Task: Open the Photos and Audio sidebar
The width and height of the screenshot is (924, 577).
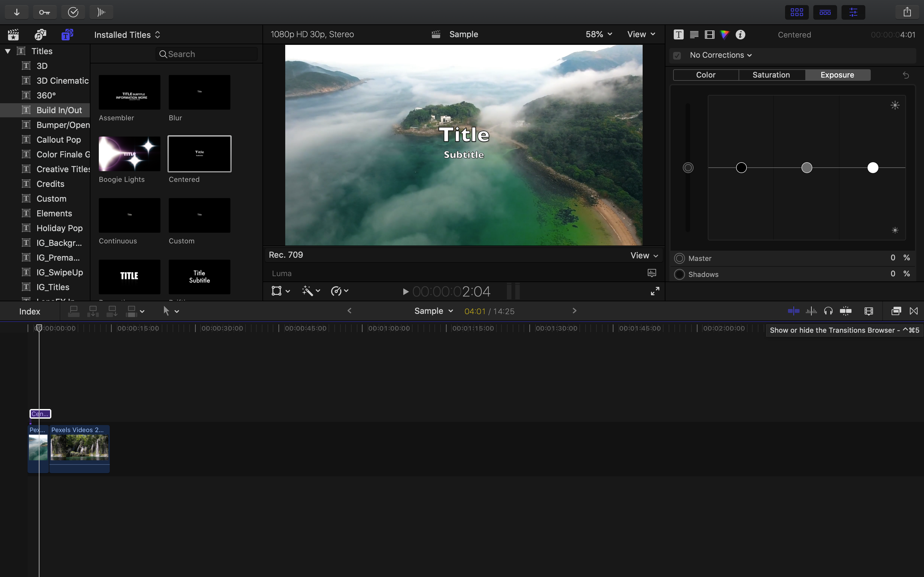Action: 39,34
